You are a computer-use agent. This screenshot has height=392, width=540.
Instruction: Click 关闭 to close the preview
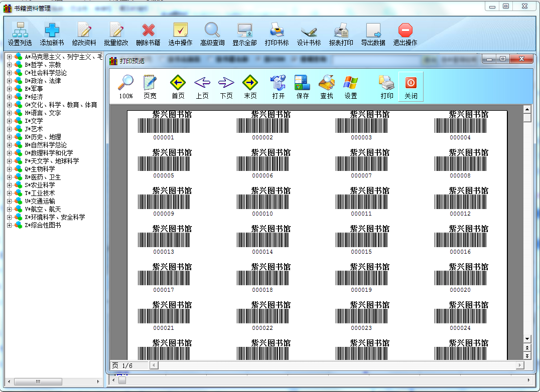point(411,87)
